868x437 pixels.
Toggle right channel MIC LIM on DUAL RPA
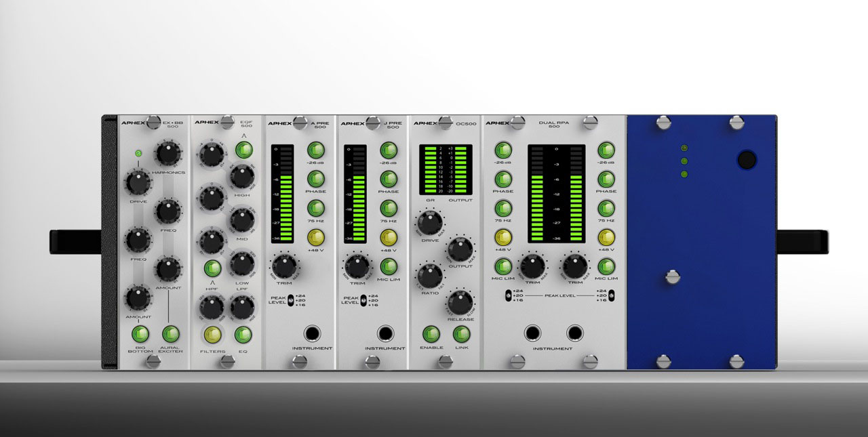(x=606, y=266)
